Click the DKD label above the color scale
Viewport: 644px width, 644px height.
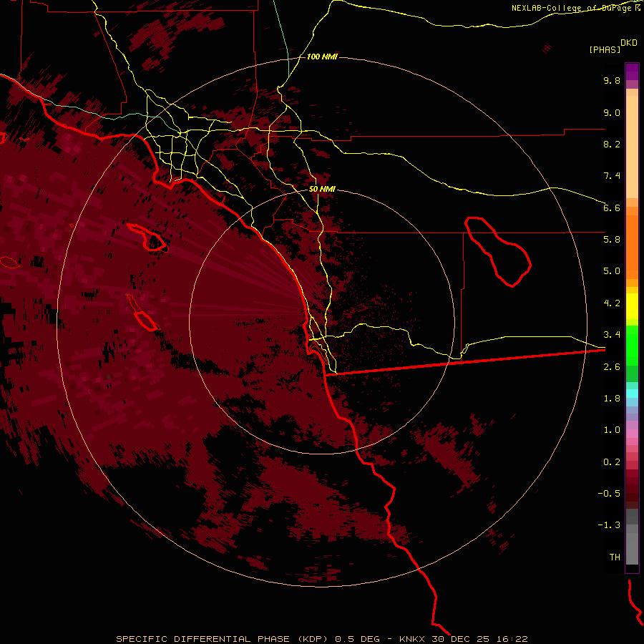click(629, 43)
